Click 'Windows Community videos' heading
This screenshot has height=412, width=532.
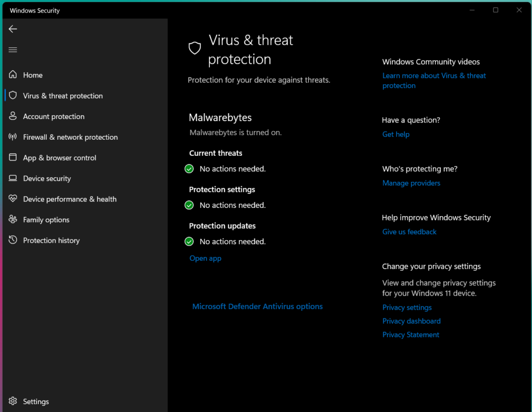431,62
